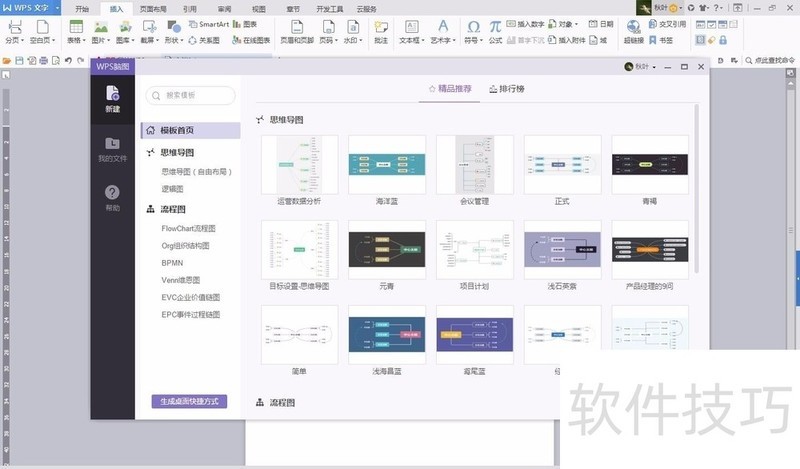This screenshot has width=800, height=469.
Task: Insert SmartArt from the ribbon
Action: point(209,24)
